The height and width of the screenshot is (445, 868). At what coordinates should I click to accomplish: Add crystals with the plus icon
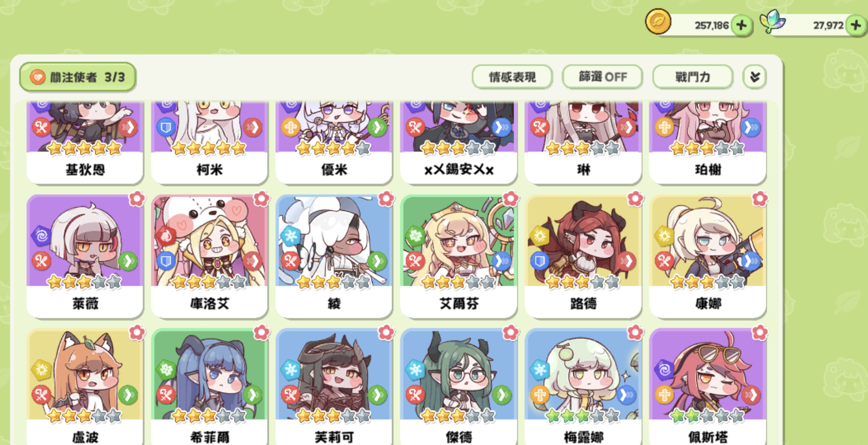click(x=856, y=25)
